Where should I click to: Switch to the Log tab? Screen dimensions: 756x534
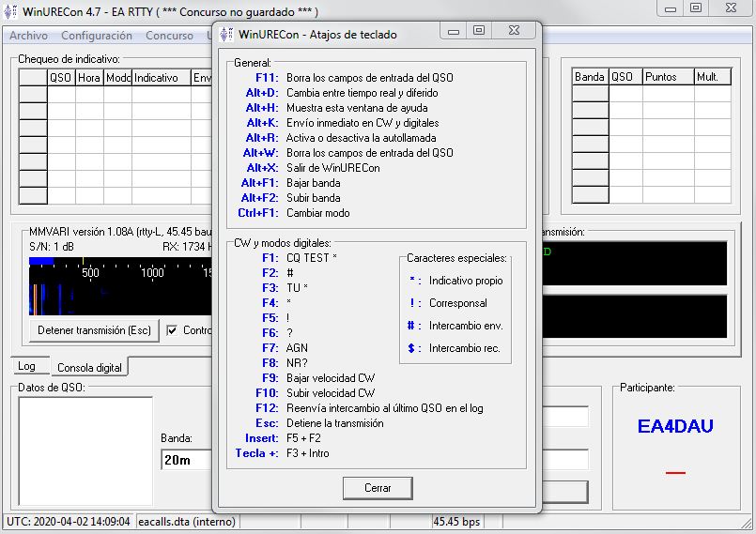tap(26, 366)
